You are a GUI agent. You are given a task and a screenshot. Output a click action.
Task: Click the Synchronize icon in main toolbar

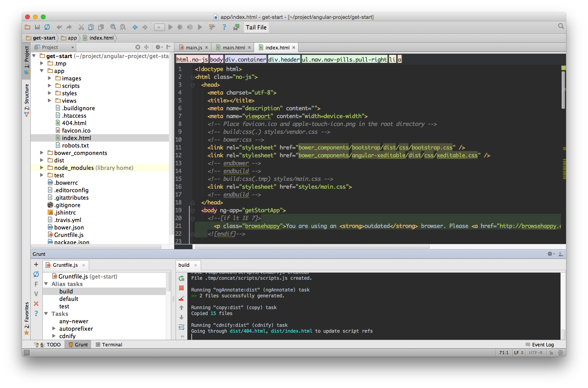[x=47, y=27]
